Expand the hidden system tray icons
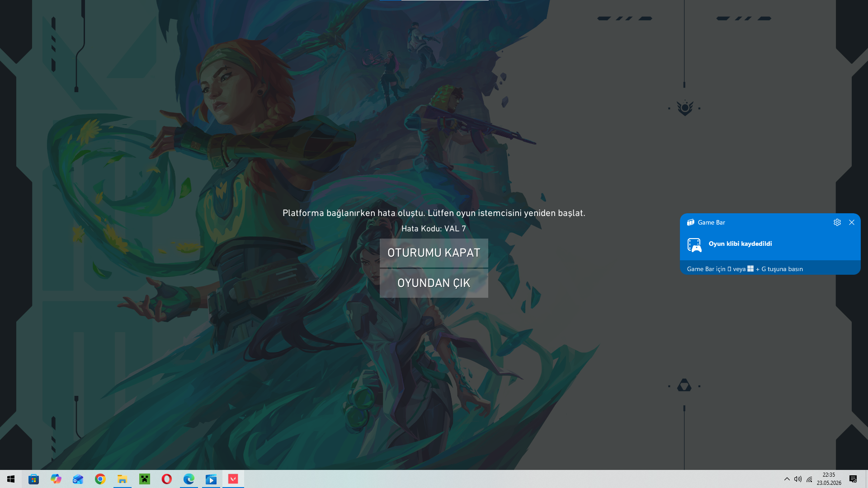The height and width of the screenshot is (488, 868). 787,479
